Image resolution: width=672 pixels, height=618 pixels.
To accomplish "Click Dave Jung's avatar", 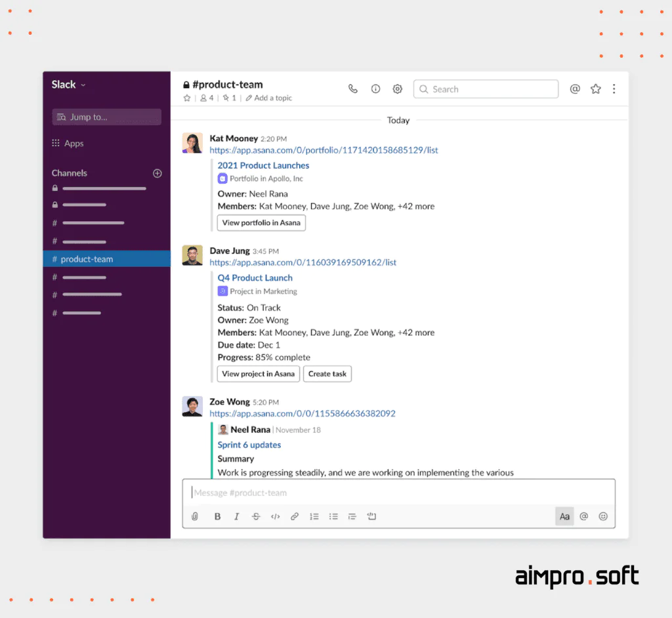I will pos(192,255).
